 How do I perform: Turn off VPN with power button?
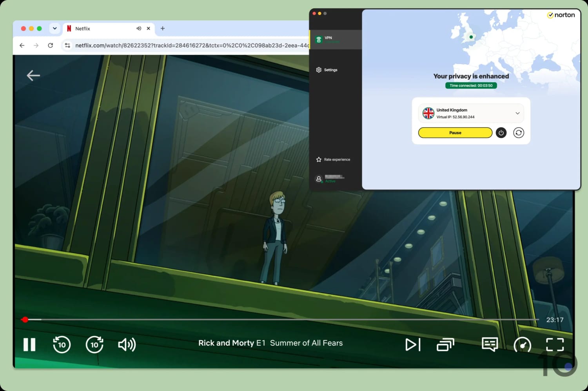coord(501,133)
